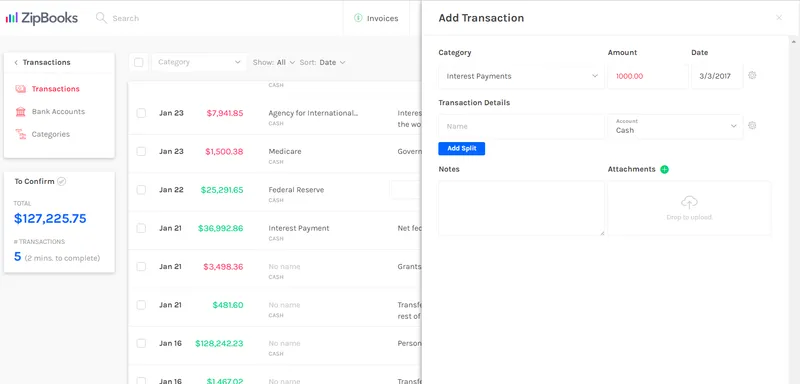The width and height of the screenshot is (800, 384).
Task: Click the 5 transactions count
Action: [x=17, y=257]
